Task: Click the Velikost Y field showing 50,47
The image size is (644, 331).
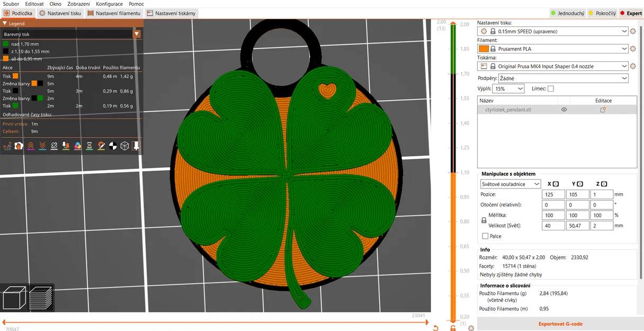Action: [577, 226]
